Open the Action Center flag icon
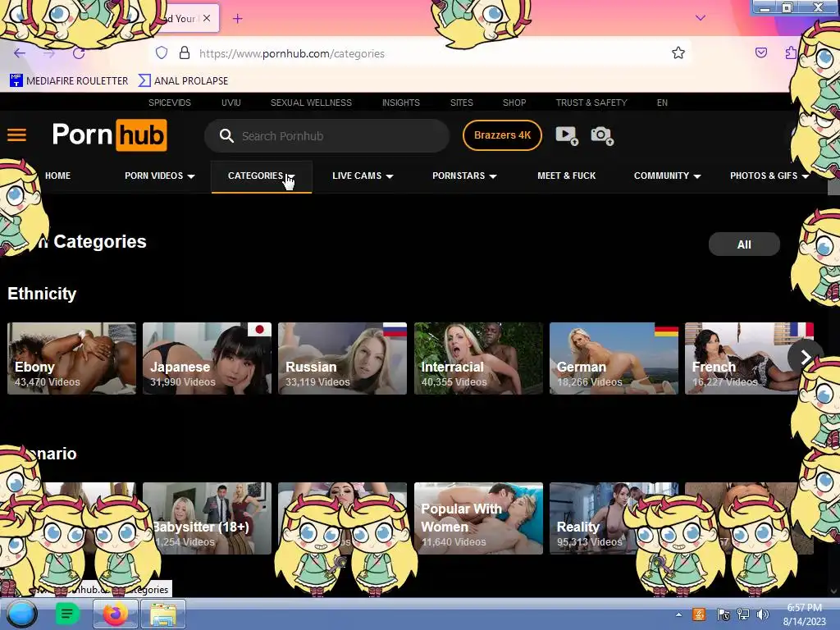840x630 pixels. click(x=723, y=614)
